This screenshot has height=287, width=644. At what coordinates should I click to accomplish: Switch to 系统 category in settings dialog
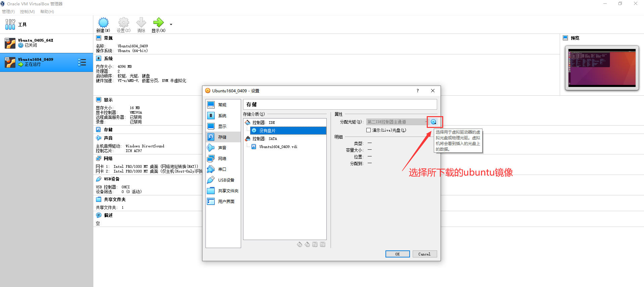[x=223, y=115]
